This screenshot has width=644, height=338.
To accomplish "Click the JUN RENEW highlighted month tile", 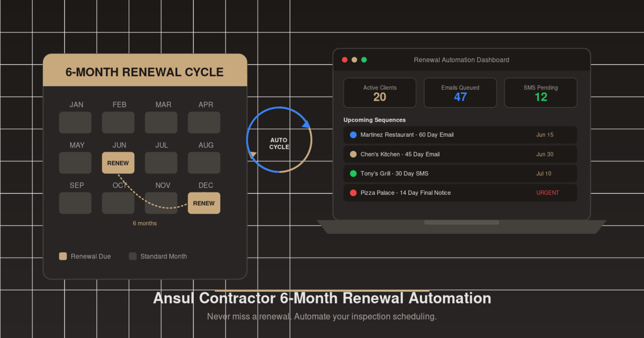I will coord(118,163).
